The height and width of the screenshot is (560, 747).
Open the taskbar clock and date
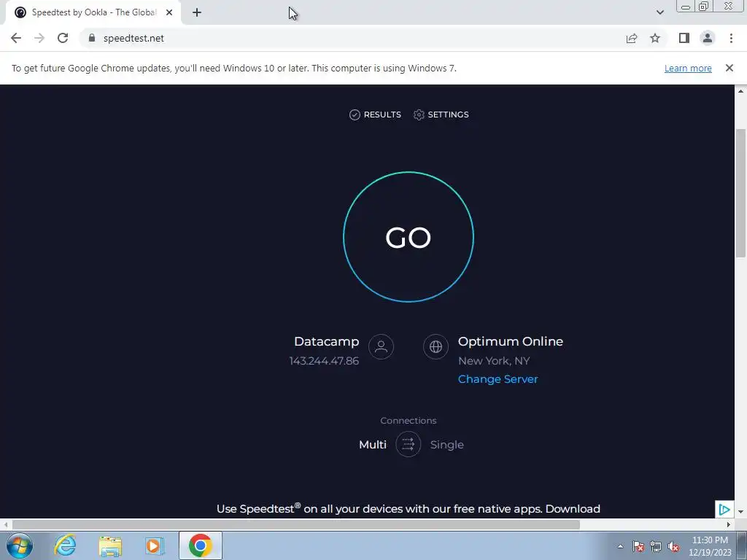tap(710, 546)
